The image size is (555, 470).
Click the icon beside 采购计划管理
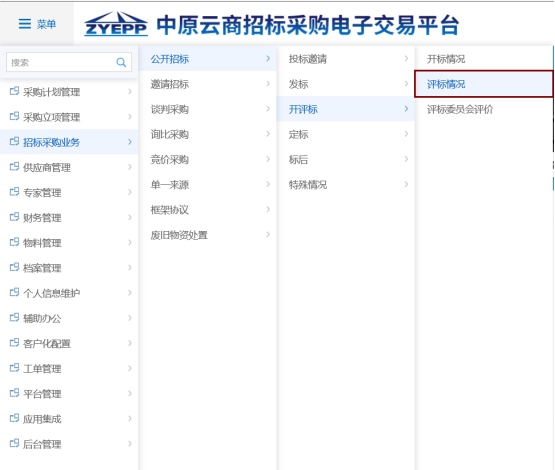click(15, 91)
